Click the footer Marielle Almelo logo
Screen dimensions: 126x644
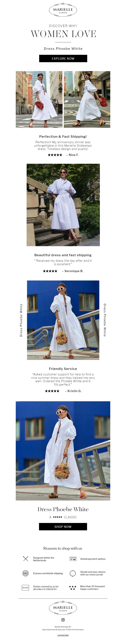(x=63, y=608)
